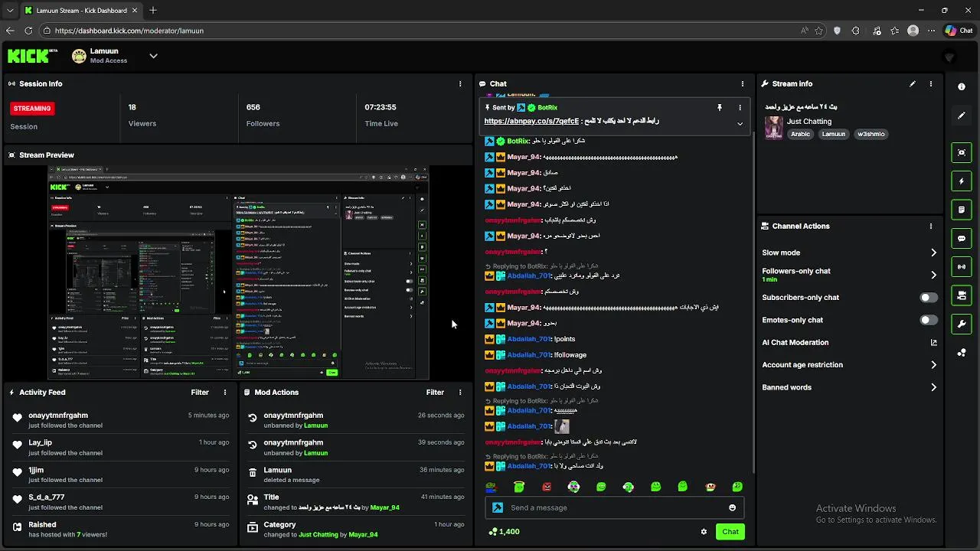
Task: Click the "!followage" chat message
Action: [570, 355]
